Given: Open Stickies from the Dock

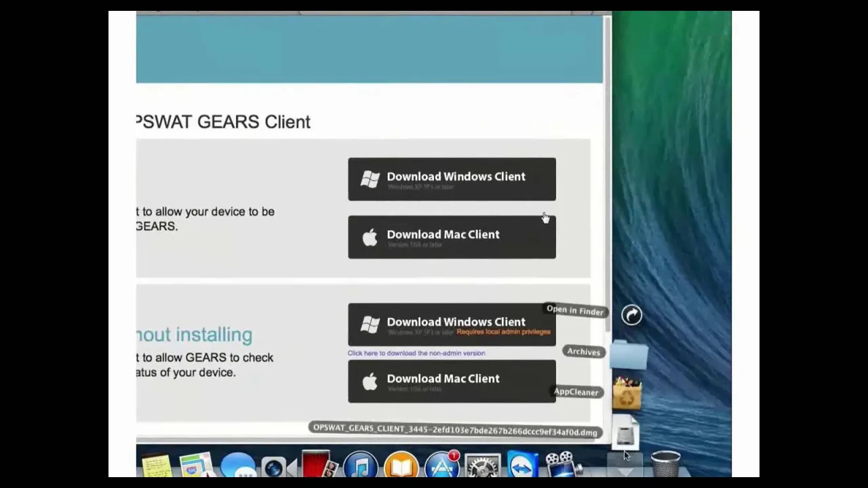Looking at the screenshot, I should click(156, 466).
